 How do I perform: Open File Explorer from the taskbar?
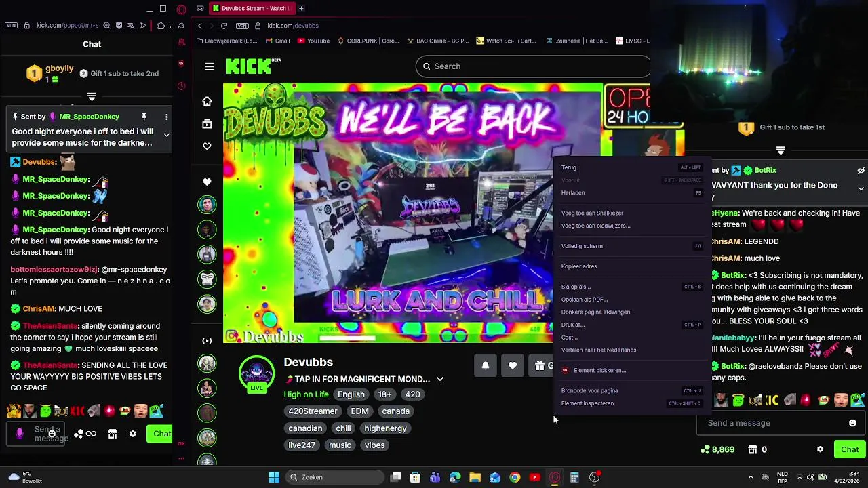point(475,477)
